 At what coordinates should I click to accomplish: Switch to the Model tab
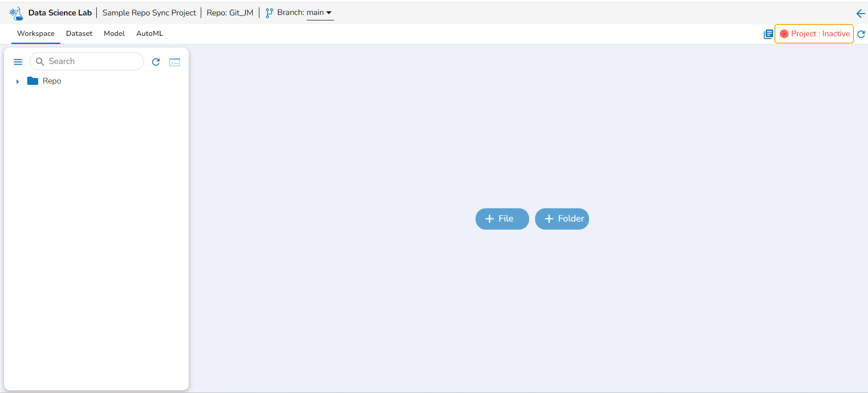[114, 34]
